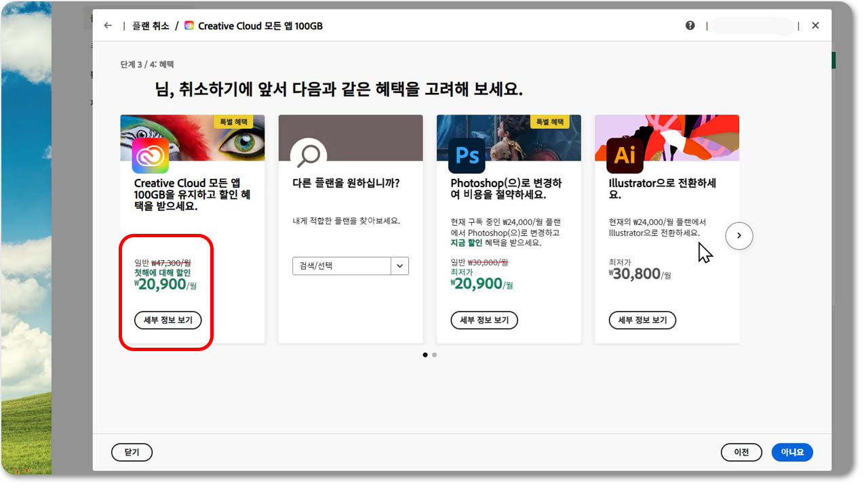Click the Illustrator Ai icon
Image resolution: width=868 pixels, height=488 pixels.
[x=625, y=155]
